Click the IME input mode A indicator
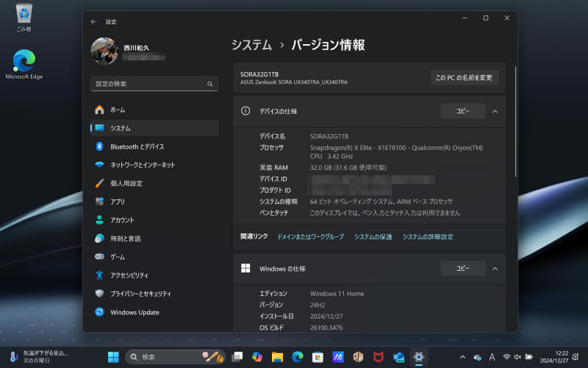Viewport: 588px width, 368px height. (492, 357)
